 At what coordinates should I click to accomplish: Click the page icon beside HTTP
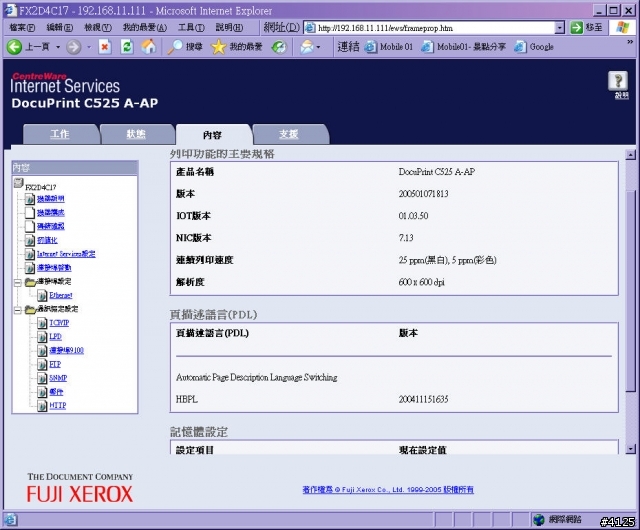42,406
